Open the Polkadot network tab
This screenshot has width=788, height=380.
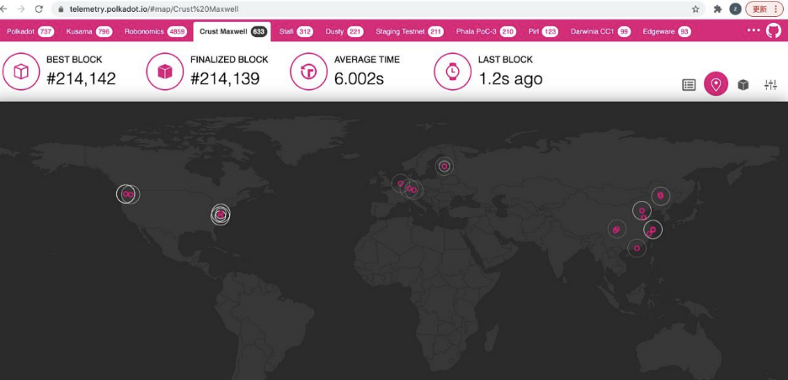(30, 31)
